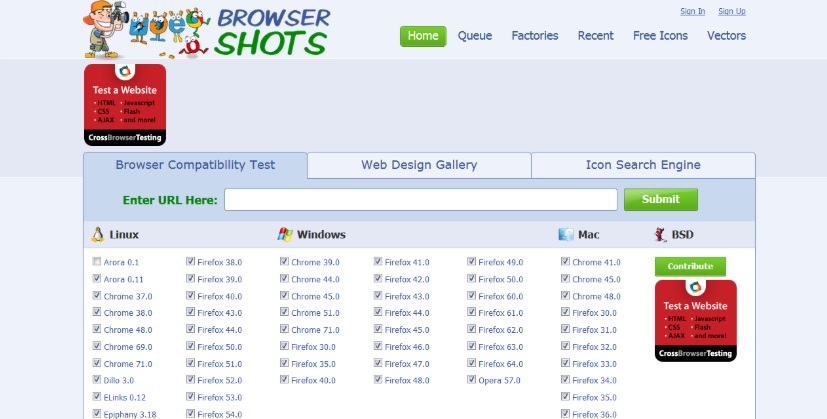Open Free Icons page
Image resolution: width=827 pixels, height=419 pixels.
tap(660, 36)
